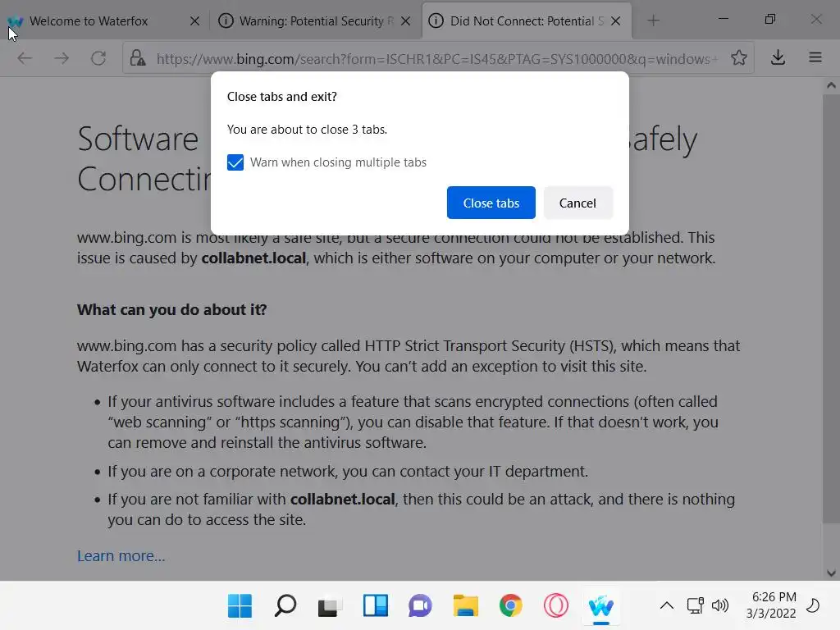Screen dimensions: 840x630
Task: Click the Cancel button
Action: point(577,203)
